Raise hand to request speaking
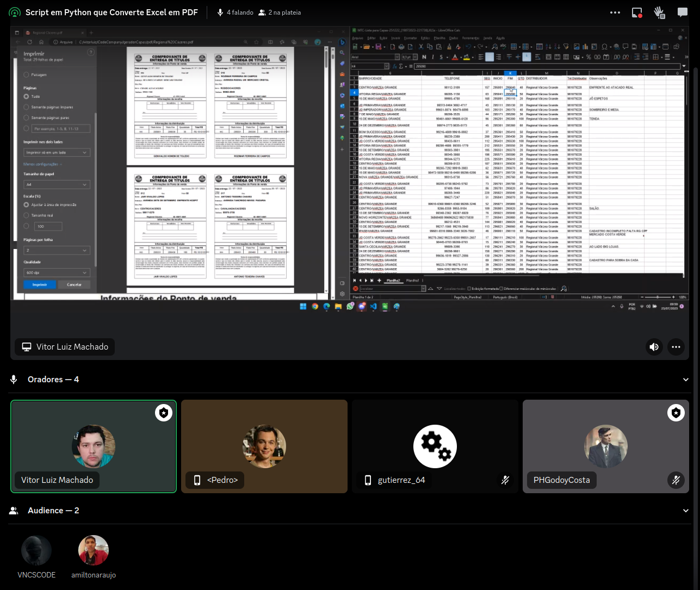The image size is (700, 590). click(x=659, y=13)
